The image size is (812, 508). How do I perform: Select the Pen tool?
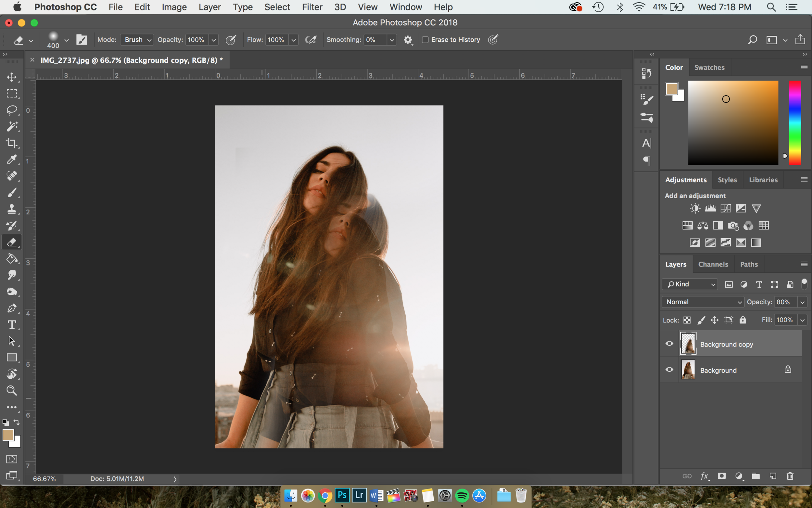click(12, 308)
